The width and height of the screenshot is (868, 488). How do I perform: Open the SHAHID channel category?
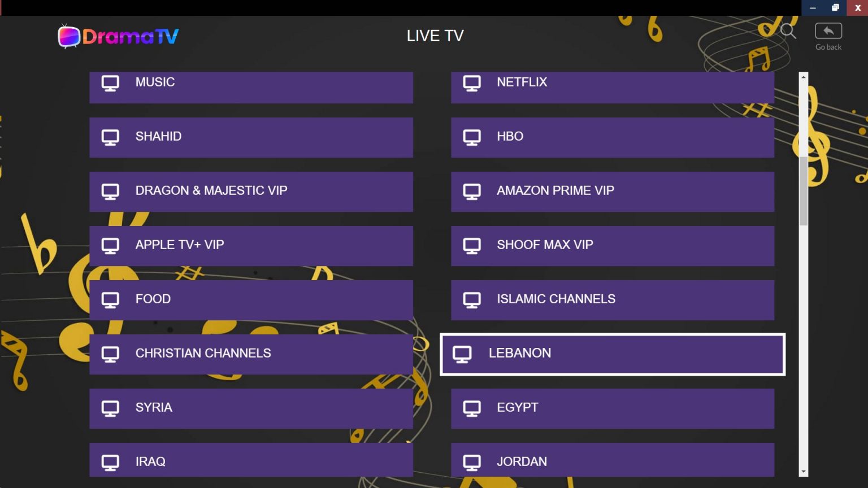tap(251, 137)
